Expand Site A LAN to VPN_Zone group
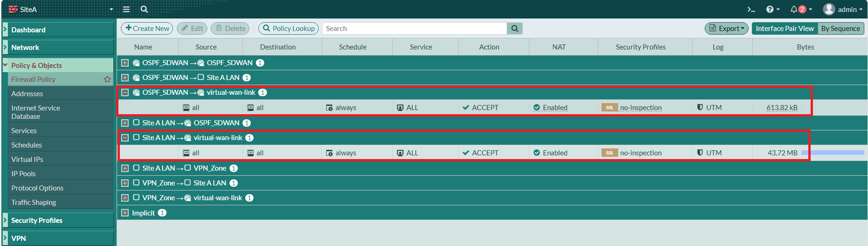 [125, 168]
